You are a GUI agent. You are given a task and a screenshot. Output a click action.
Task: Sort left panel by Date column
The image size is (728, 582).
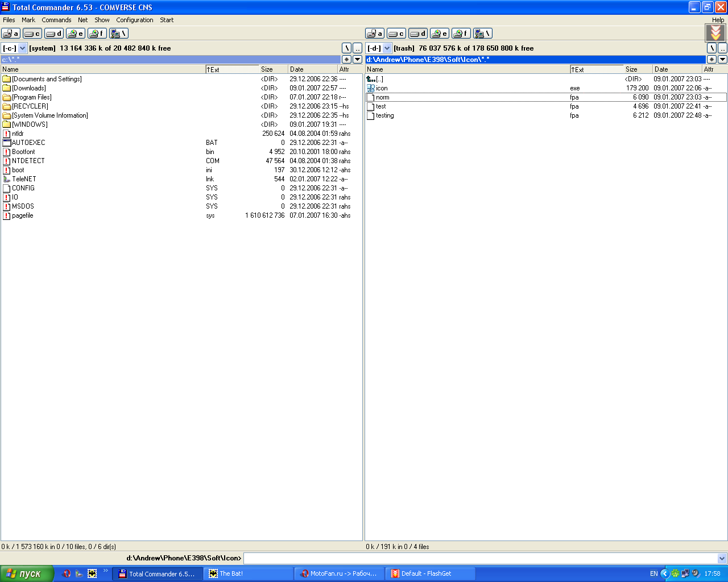[x=313, y=69]
